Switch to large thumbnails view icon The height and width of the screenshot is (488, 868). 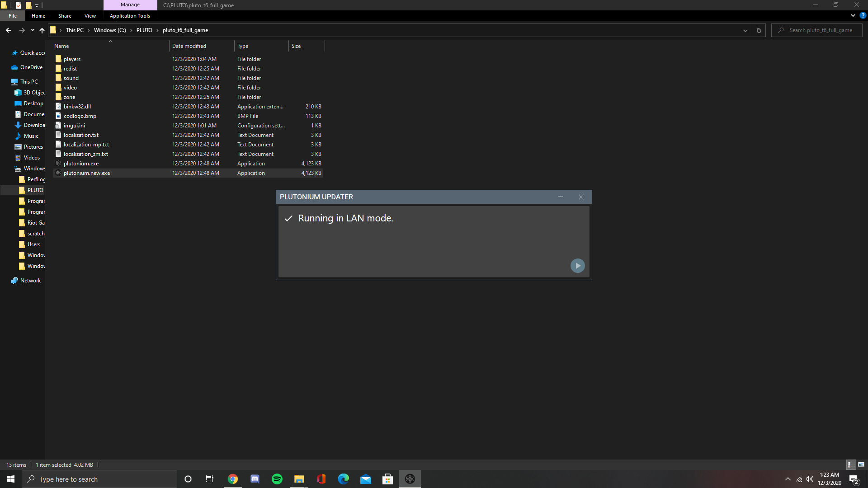[x=861, y=465]
